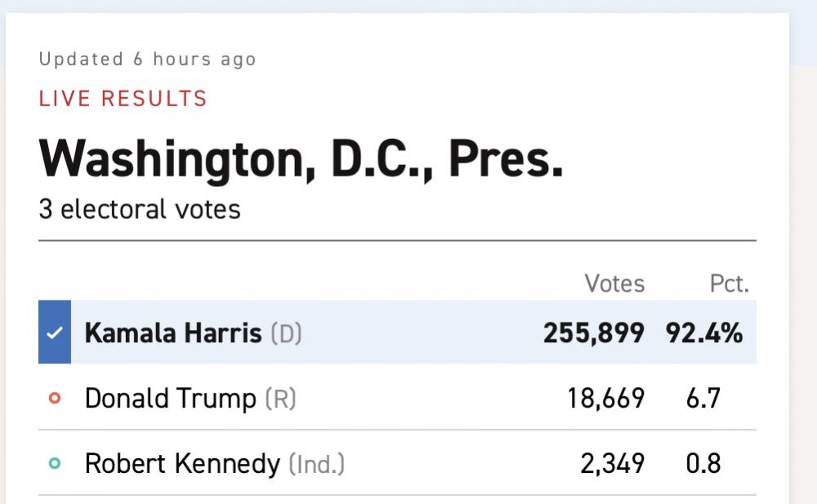Screen dimensions: 817x504
Task: Click the 3 electoral votes text
Action: click(139, 209)
